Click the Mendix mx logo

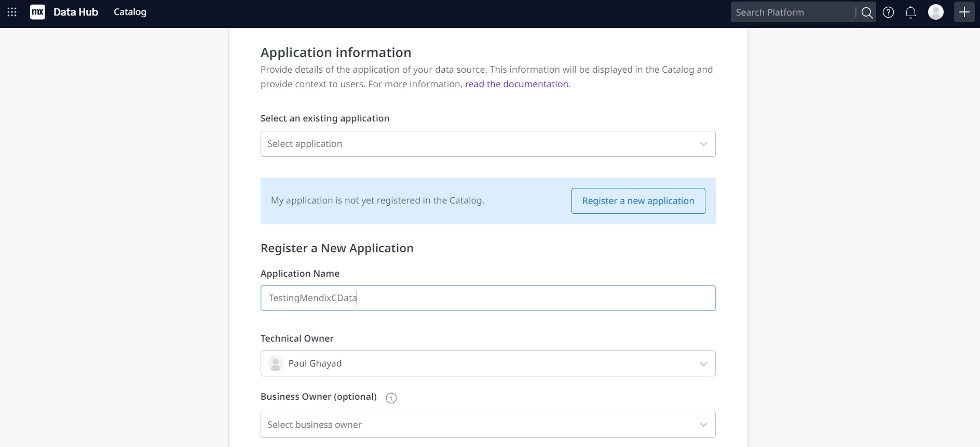coord(37,12)
